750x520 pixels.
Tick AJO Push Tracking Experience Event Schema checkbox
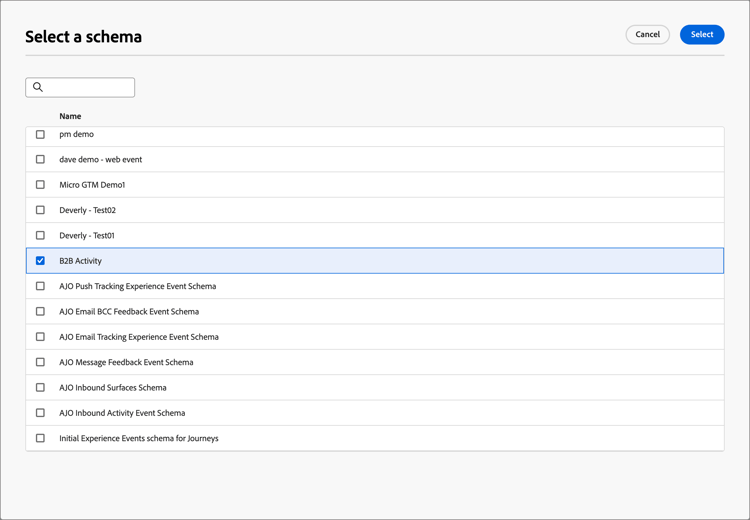[41, 286]
